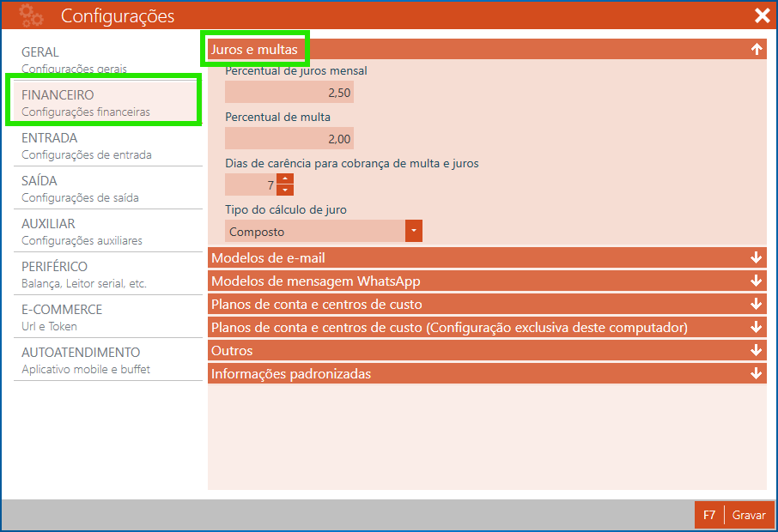Image resolution: width=778 pixels, height=532 pixels.
Task: Collapse Juros e multas using up arrow
Action: point(756,50)
